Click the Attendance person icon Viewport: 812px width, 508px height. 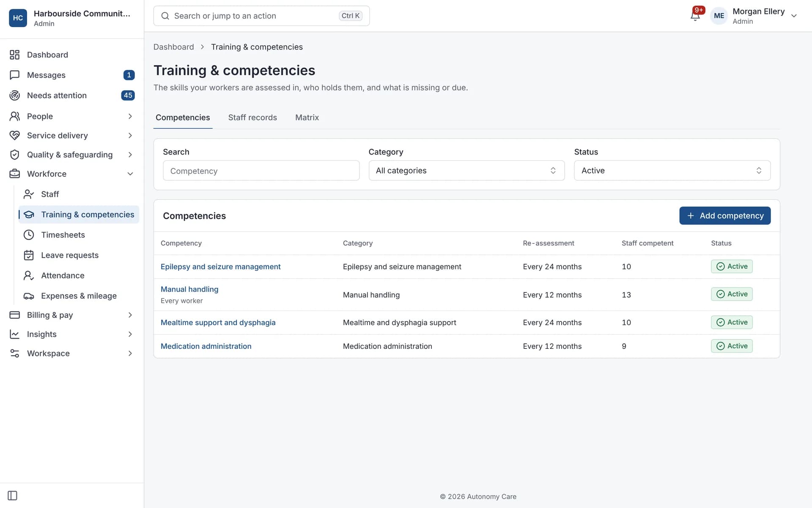tap(28, 275)
